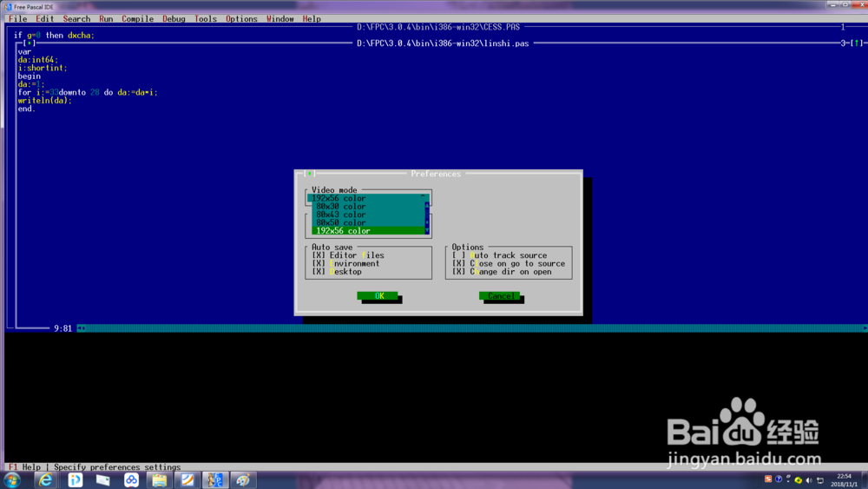Open the Window menu
The width and height of the screenshot is (868, 489).
click(x=280, y=19)
